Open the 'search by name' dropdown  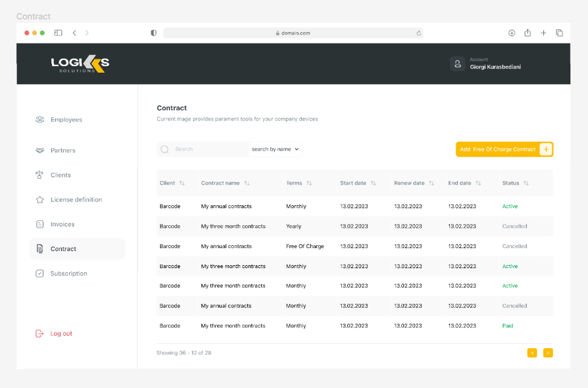[275, 150]
